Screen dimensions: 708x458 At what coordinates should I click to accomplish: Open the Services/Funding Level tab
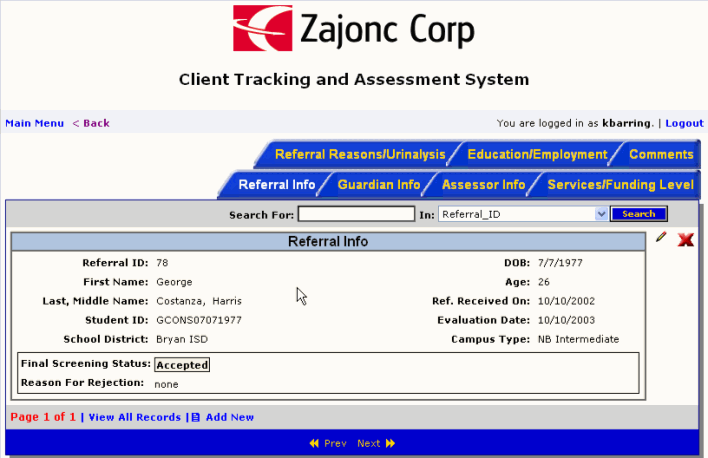(620, 185)
